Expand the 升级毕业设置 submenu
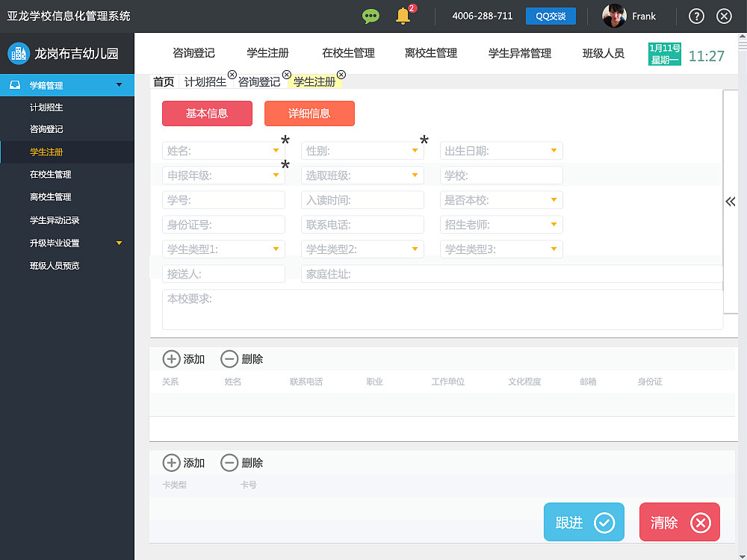The image size is (747, 560). click(x=68, y=243)
